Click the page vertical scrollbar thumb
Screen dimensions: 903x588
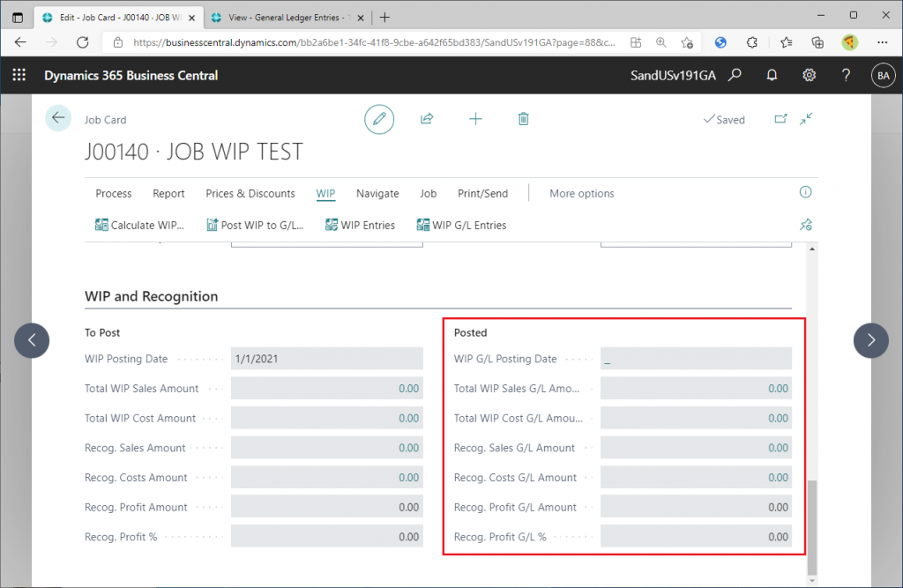point(812,527)
